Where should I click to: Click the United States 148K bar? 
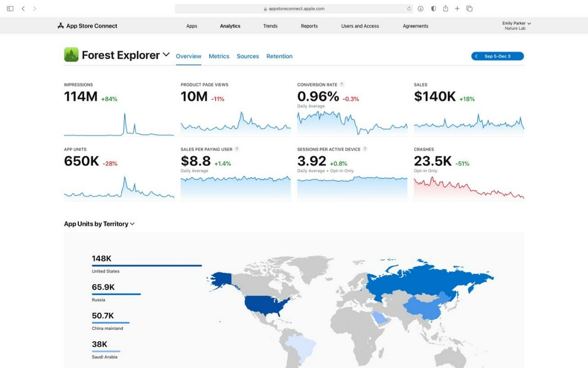click(x=147, y=266)
